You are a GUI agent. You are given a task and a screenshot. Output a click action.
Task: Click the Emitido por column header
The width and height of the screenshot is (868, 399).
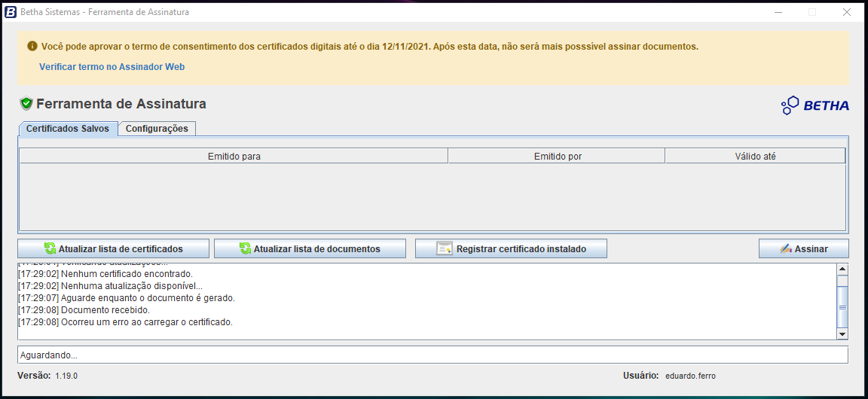[x=557, y=157]
